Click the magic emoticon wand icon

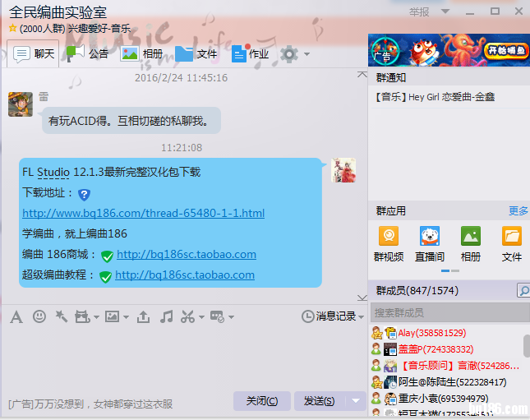point(62,317)
